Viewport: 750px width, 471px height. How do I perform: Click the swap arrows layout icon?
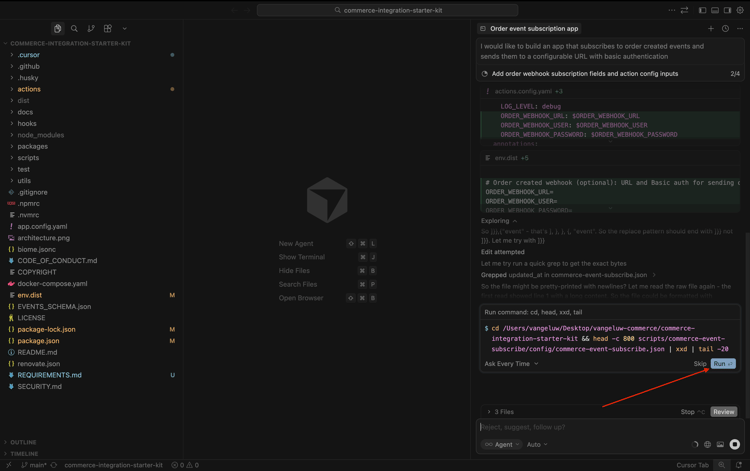click(x=684, y=10)
